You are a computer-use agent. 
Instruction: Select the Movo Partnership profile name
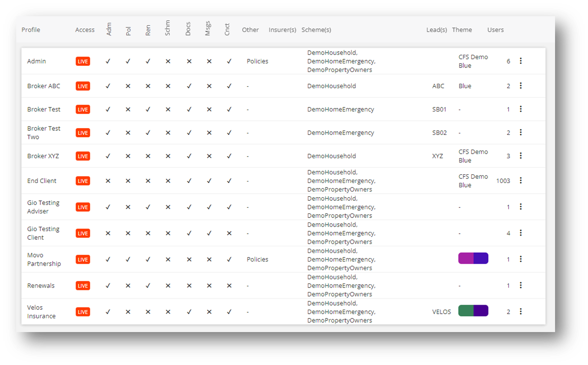[44, 259]
